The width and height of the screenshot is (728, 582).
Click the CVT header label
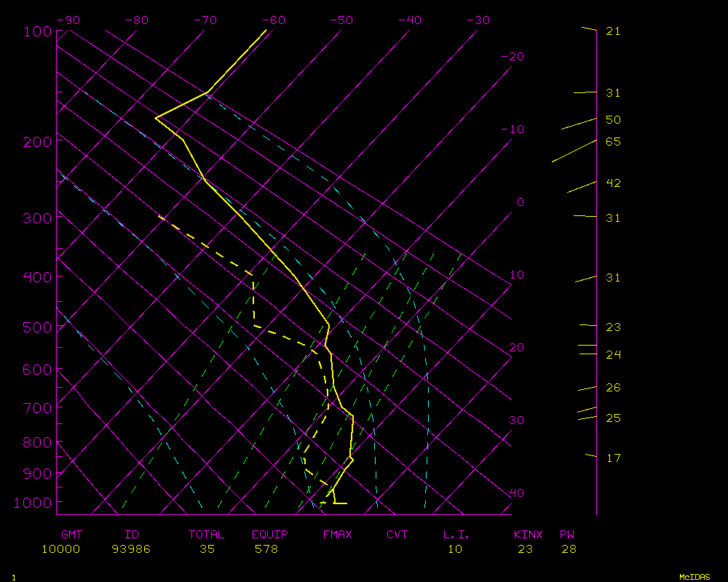[x=397, y=535]
